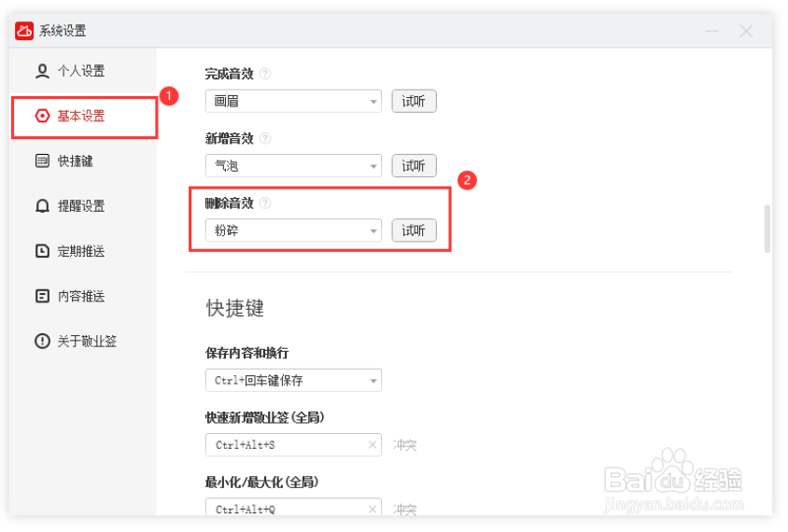This screenshot has height=532, width=788.
Task: Click the 定期推送 icon in sidebar
Action: [x=42, y=251]
